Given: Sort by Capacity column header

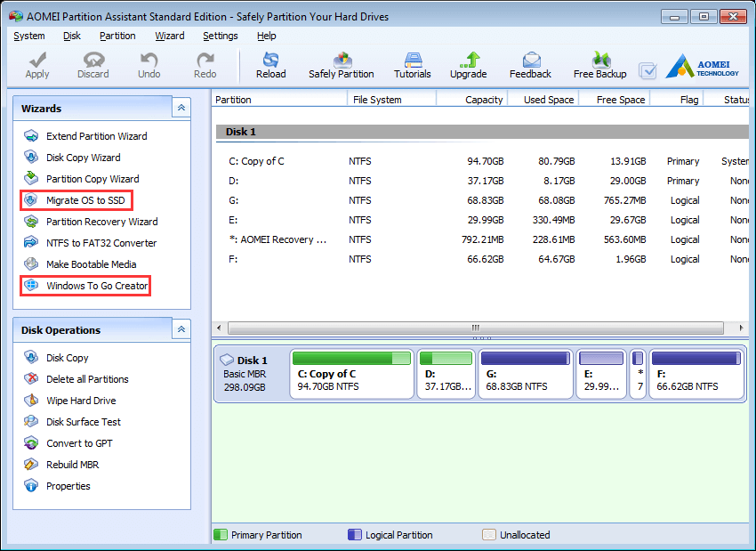Looking at the screenshot, I should [x=472, y=100].
